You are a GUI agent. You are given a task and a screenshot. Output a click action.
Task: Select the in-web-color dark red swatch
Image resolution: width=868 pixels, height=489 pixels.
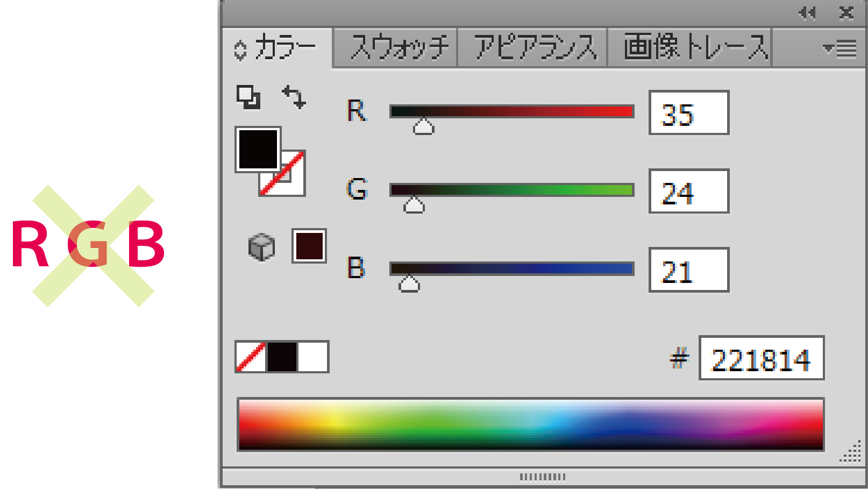[309, 246]
